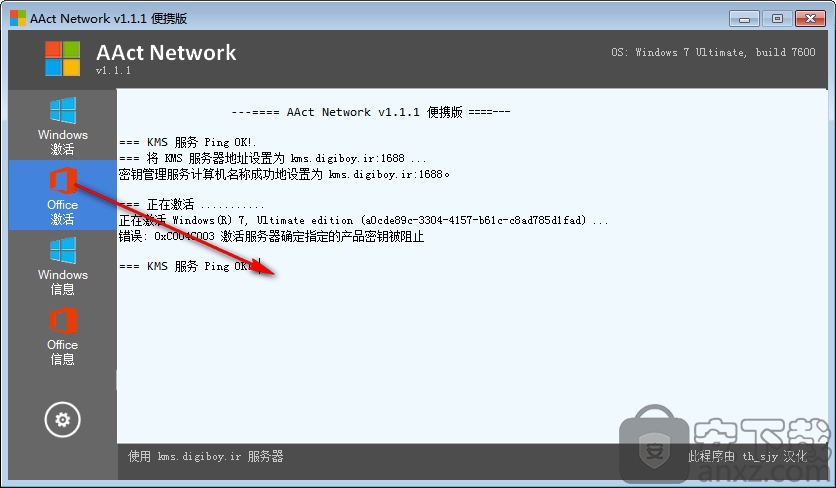Viewport: 836px width, 488px height.
Task: Open the Windows 激活 activation sidebar icon
Action: [62, 126]
